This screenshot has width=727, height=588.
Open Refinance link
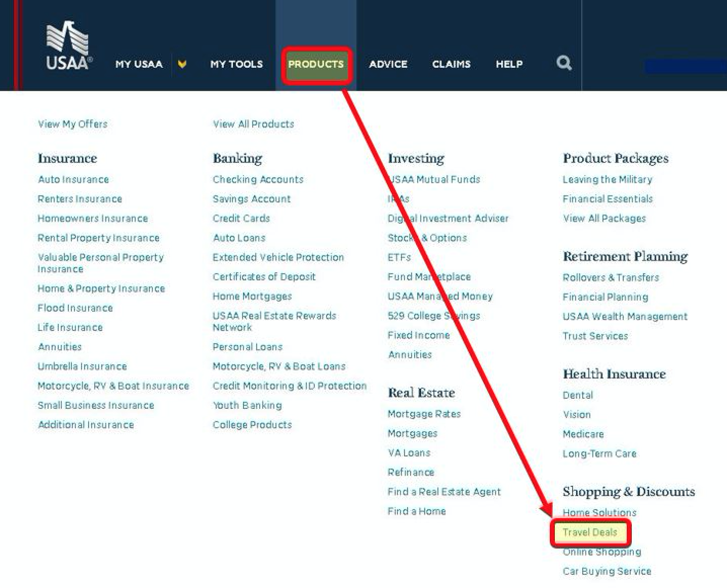(411, 472)
